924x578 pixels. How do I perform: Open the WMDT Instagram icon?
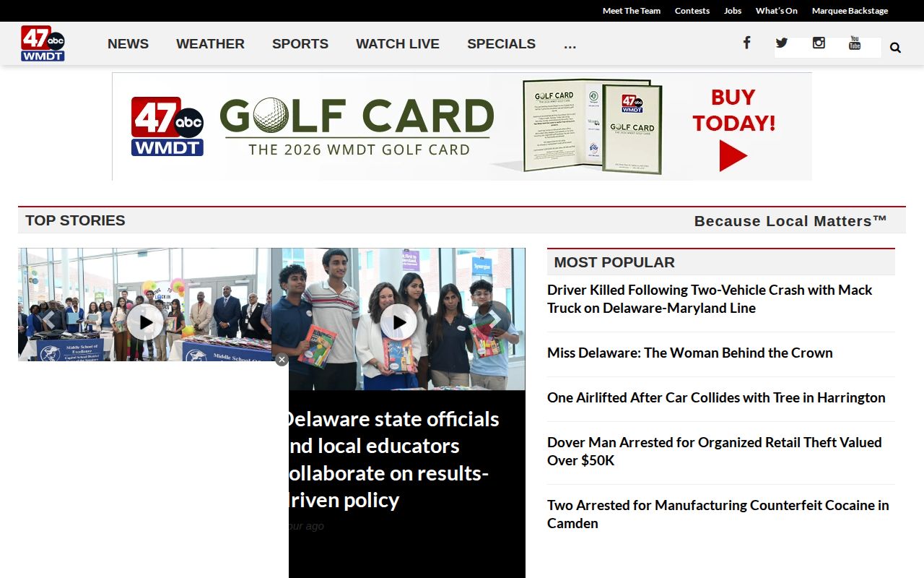pyautogui.click(x=819, y=43)
